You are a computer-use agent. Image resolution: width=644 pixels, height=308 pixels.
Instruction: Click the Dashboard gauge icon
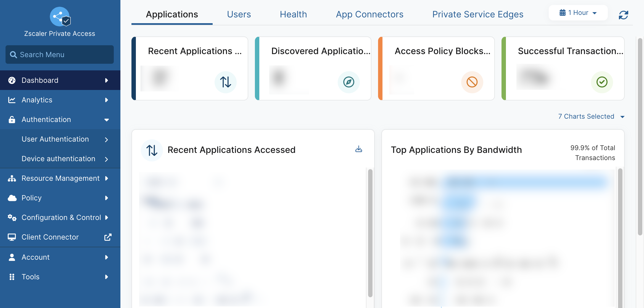point(12,80)
